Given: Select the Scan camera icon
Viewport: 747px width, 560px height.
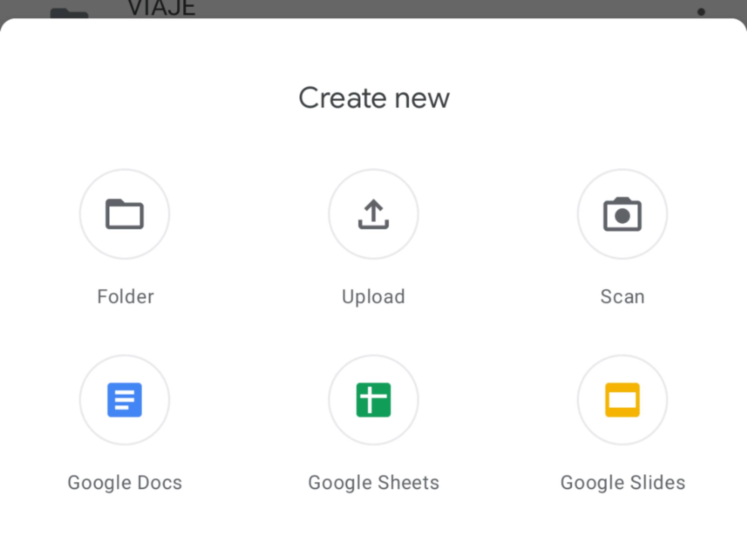Looking at the screenshot, I should [x=622, y=214].
